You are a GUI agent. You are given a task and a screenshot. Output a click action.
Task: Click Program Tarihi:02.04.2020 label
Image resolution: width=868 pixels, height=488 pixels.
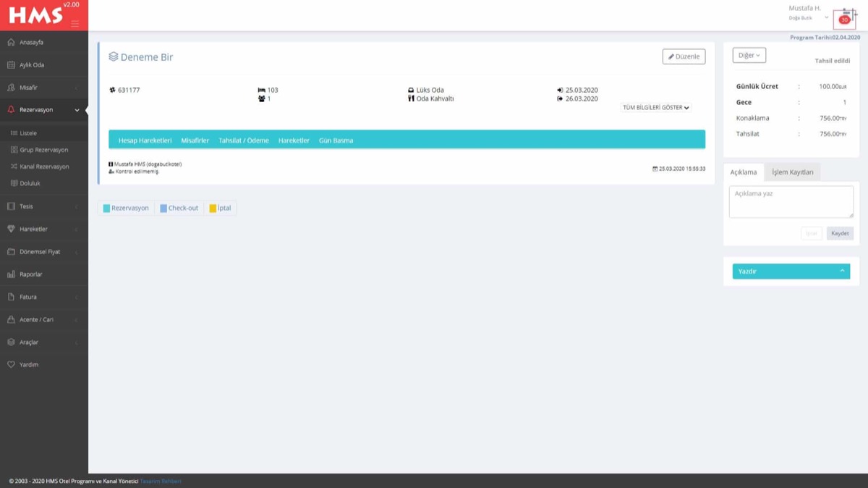(825, 37)
